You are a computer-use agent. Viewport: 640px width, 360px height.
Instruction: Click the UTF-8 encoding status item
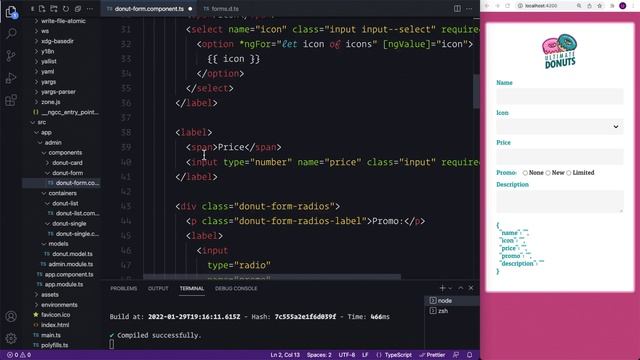pyautogui.click(x=347, y=355)
